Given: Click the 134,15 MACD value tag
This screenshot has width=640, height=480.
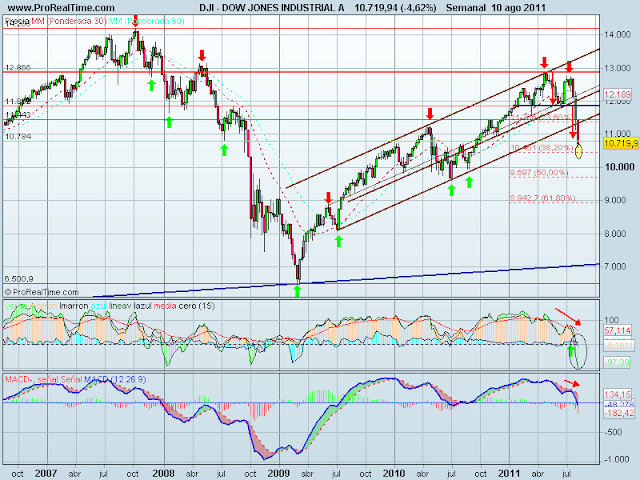Looking at the screenshot, I should point(618,394).
